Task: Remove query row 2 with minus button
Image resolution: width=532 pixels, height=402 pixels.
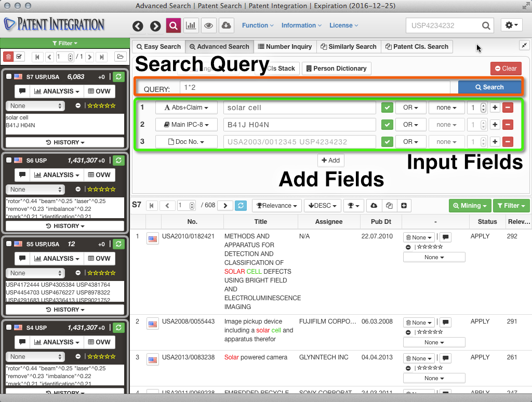Action: [508, 125]
